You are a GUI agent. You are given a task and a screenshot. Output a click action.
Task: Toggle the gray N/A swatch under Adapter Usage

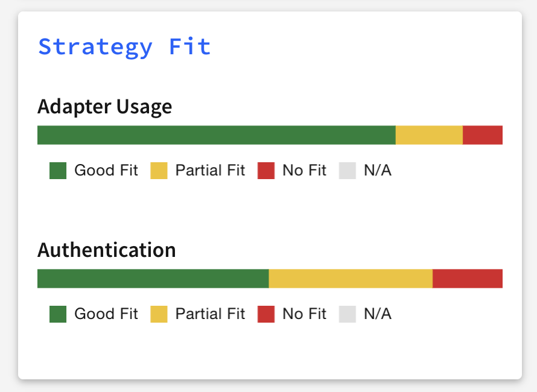pos(348,171)
